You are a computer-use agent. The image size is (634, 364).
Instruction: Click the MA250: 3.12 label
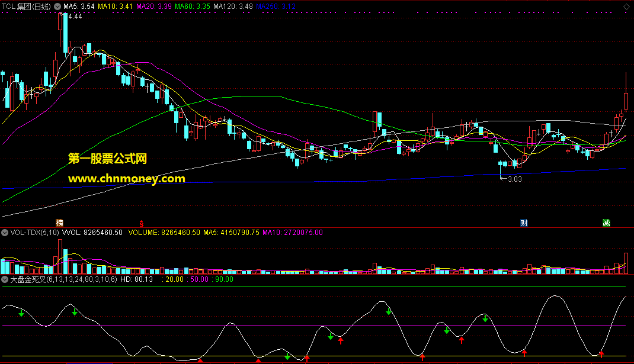tap(276, 7)
